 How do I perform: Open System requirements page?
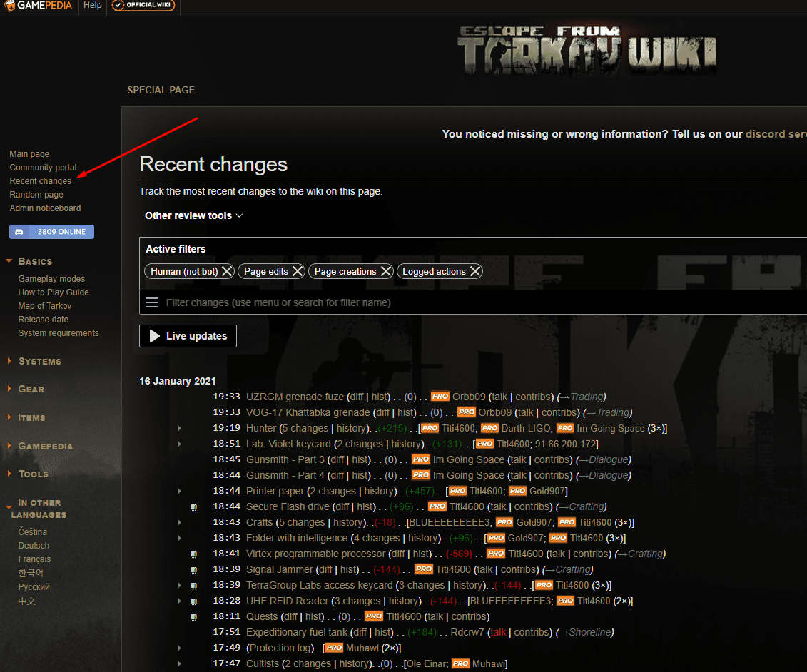(59, 333)
